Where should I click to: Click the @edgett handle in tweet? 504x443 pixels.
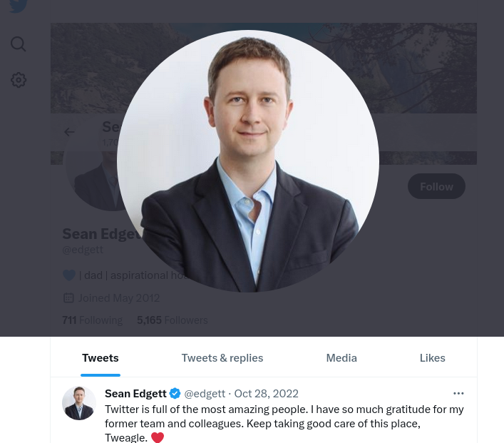205,394
